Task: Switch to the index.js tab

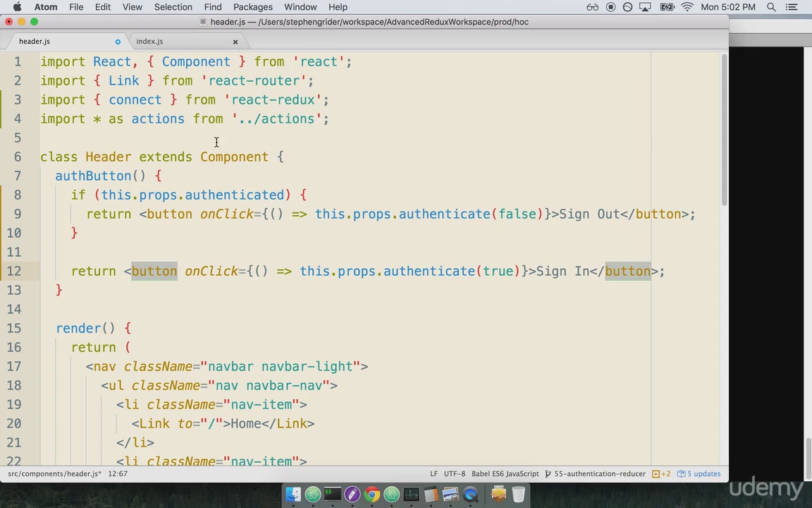Action: (149, 41)
